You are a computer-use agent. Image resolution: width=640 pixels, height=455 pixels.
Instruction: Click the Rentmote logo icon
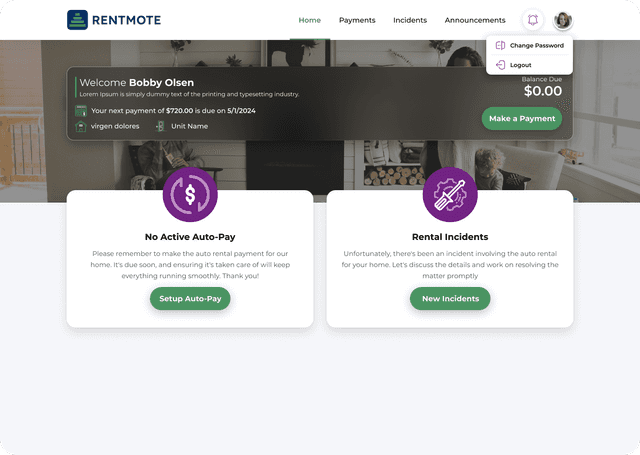tap(77, 20)
